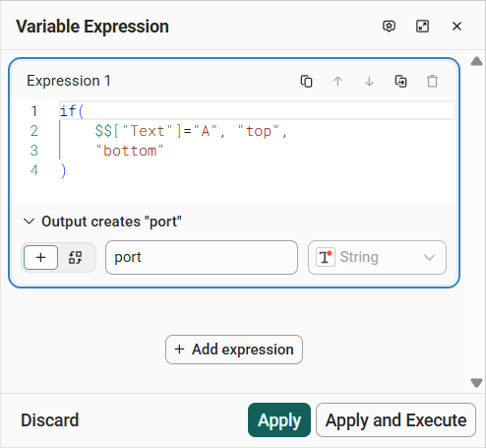Open the AI assistant icon in header

(x=389, y=27)
